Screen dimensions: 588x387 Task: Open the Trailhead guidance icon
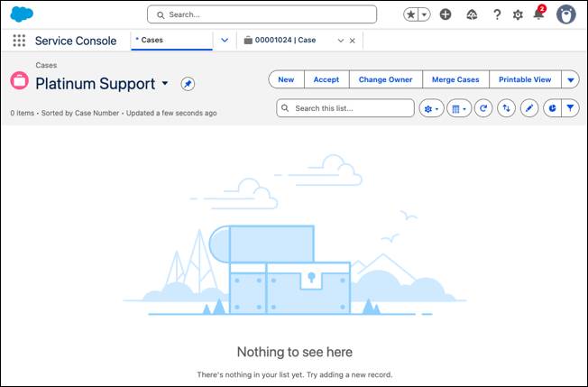point(472,14)
